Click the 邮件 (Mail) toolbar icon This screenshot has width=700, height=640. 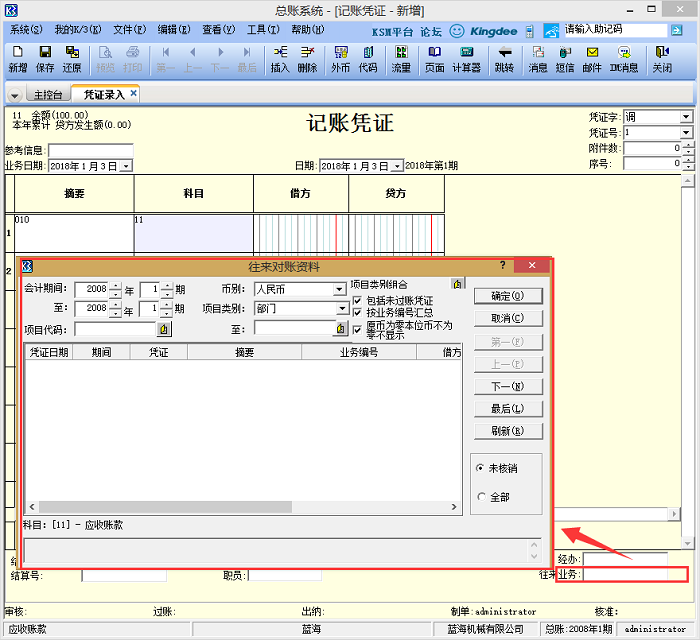pyautogui.click(x=592, y=59)
